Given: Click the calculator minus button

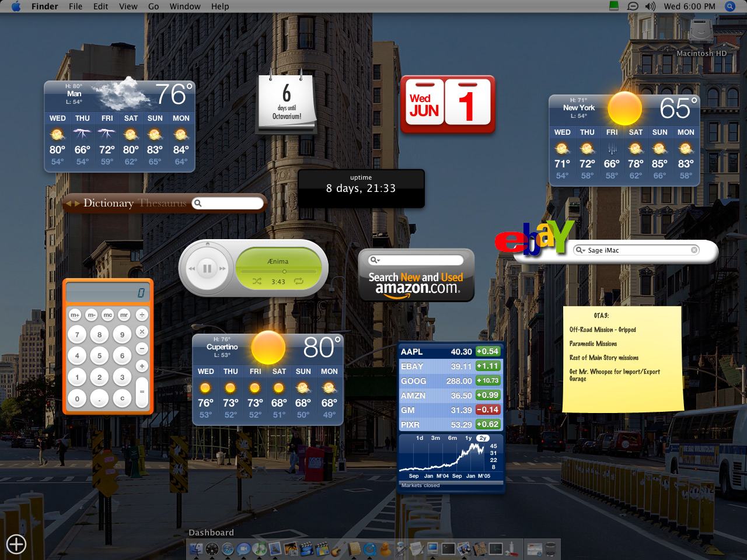Looking at the screenshot, I should pyautogui.click(x=142, y=349).
